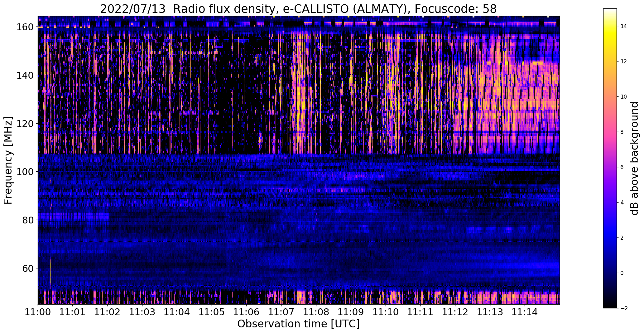Viewport: 644px width, 333px height.
Task: Click the 'Observation time [UTC]' x-axis label
Action: pos(298,324)
